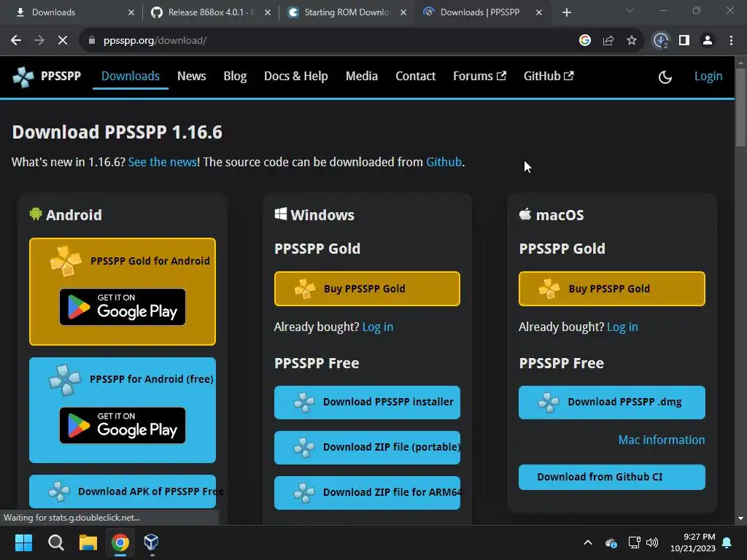
Task: Open Downloads nav menu item
Action: (x=131, y=76)
